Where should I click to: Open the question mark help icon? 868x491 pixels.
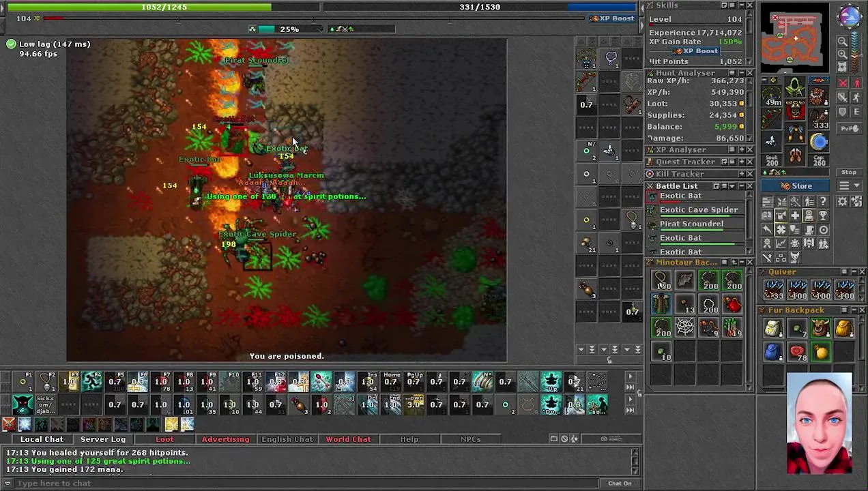pos(823,201)
